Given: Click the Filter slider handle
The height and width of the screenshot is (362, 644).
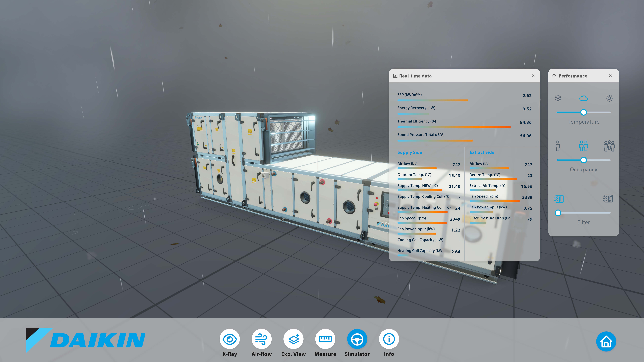Looking at the screenshot, I should coord(558,213).
